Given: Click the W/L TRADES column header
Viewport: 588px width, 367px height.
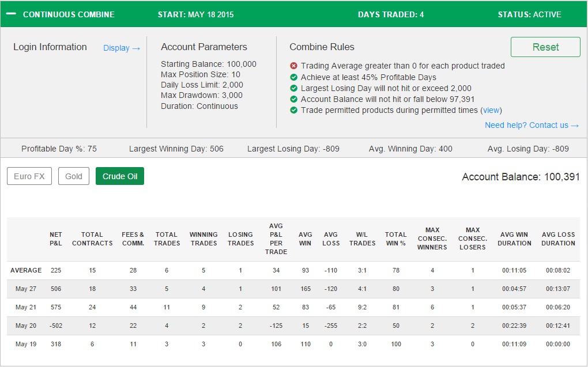Looking at the screenshot, I should (362, 239).
